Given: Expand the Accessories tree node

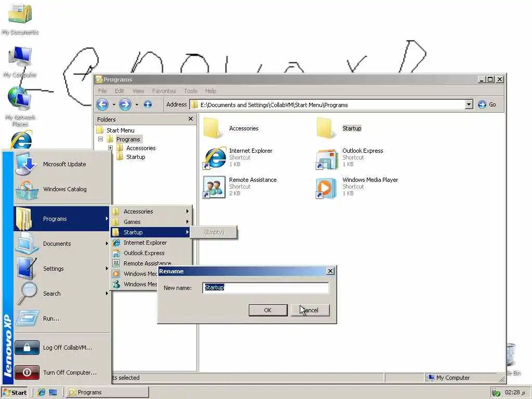Looking at the screenshot, I should 110,148.
